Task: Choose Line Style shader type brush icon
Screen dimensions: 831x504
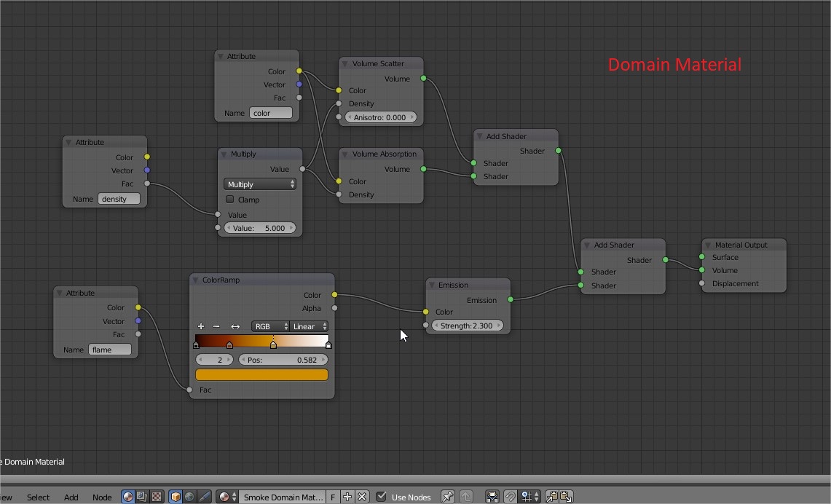Action: [x=205, y=497]
